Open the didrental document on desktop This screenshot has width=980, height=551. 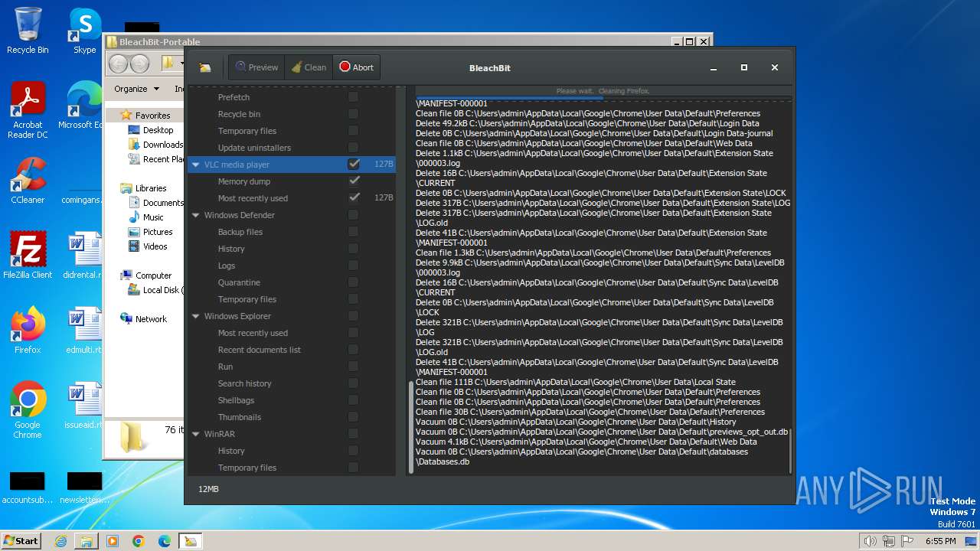tap(83, 255)
